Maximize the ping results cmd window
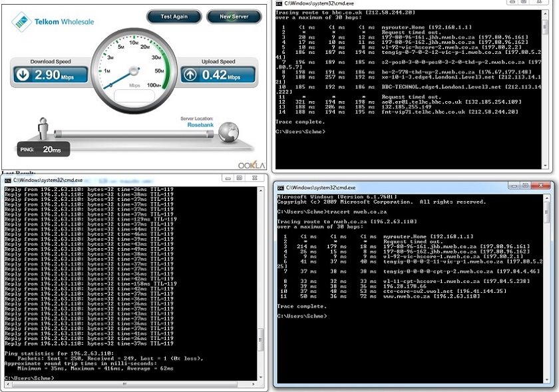Image resolution: width=559 pixels, height=392 pixels. [240, 178]
